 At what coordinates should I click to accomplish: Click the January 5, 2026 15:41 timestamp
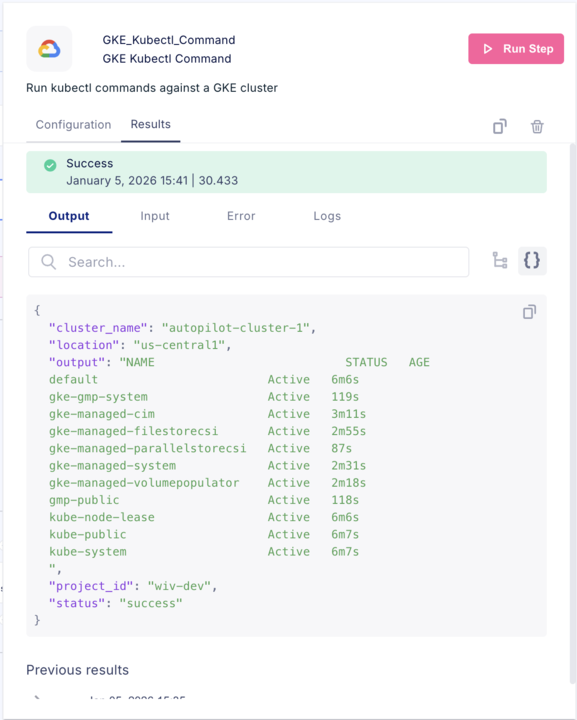(x=127, y=180)
